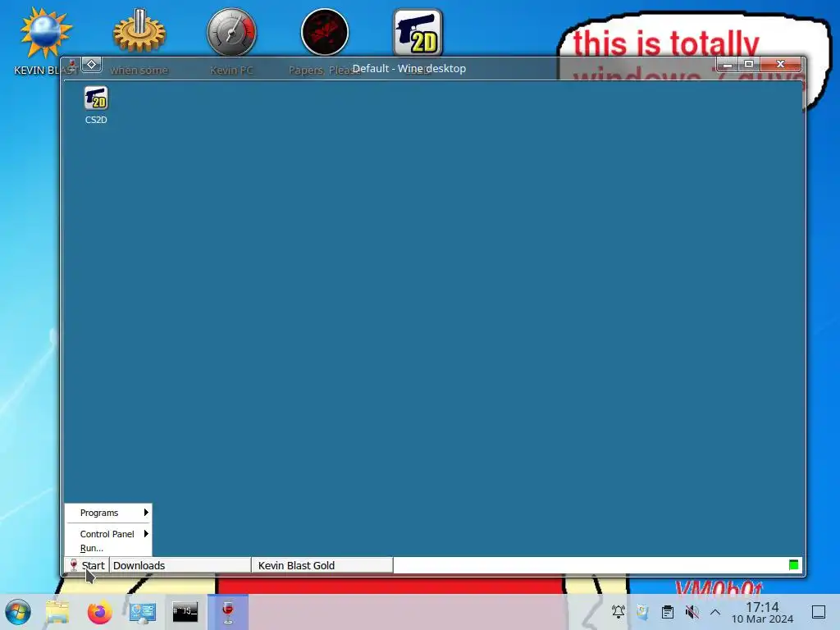Screen dimensions: 840x630
Task: Open the Windows 7 style start orb
Action: click(x=18, y=612)
